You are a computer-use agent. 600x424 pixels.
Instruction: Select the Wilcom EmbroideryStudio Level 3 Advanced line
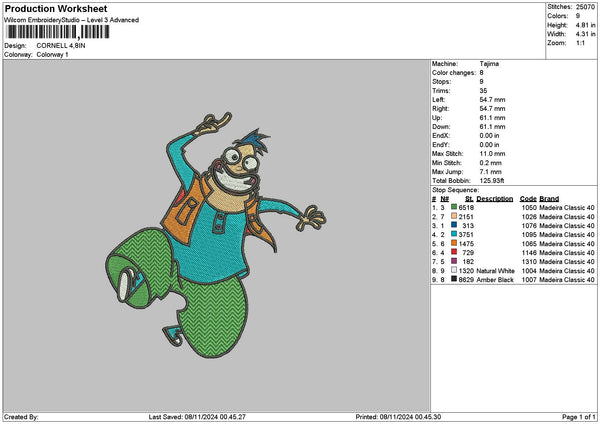click(72, 20)
